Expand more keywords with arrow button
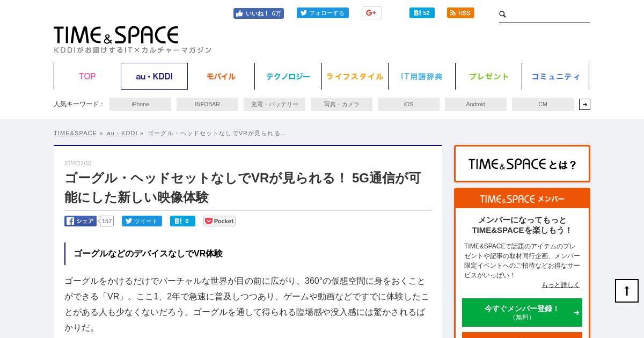 (x=584, y=104)
